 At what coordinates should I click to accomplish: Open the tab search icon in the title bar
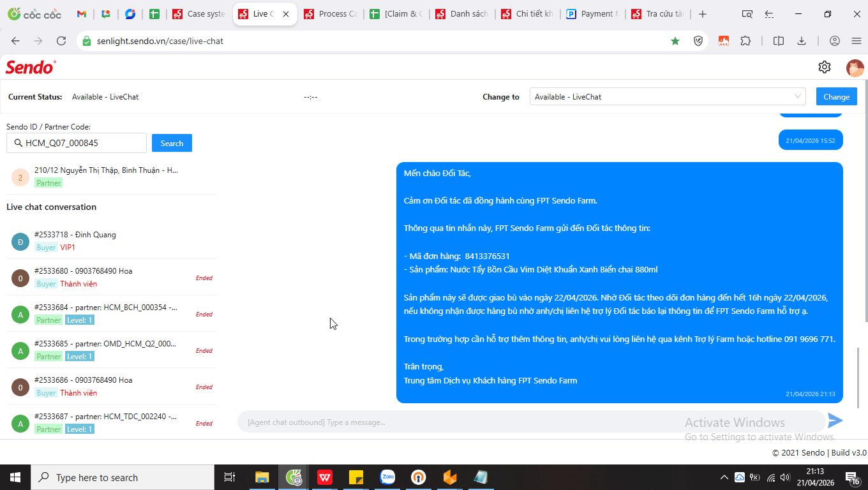tap(747, 14)
